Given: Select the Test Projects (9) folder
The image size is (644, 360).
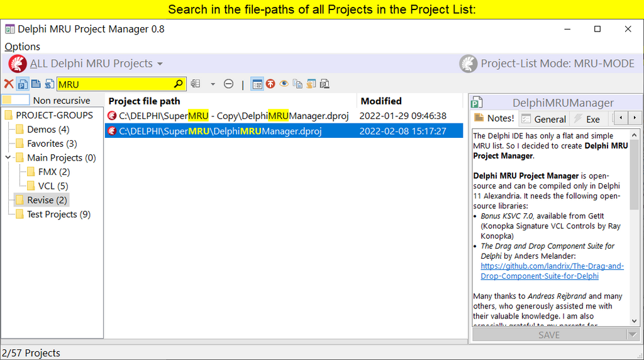Looking at the screenshot, I should click(x=58, y=214).
